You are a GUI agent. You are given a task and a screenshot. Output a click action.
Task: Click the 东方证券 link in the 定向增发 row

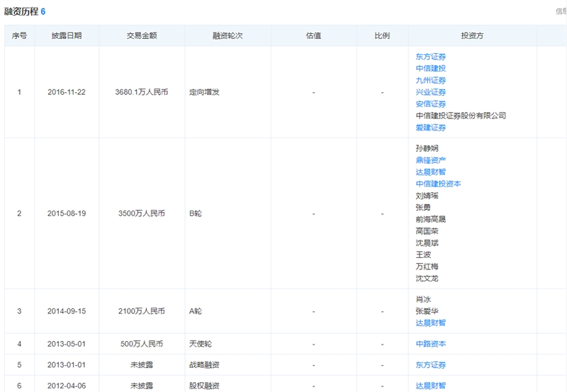click(431, 57)
